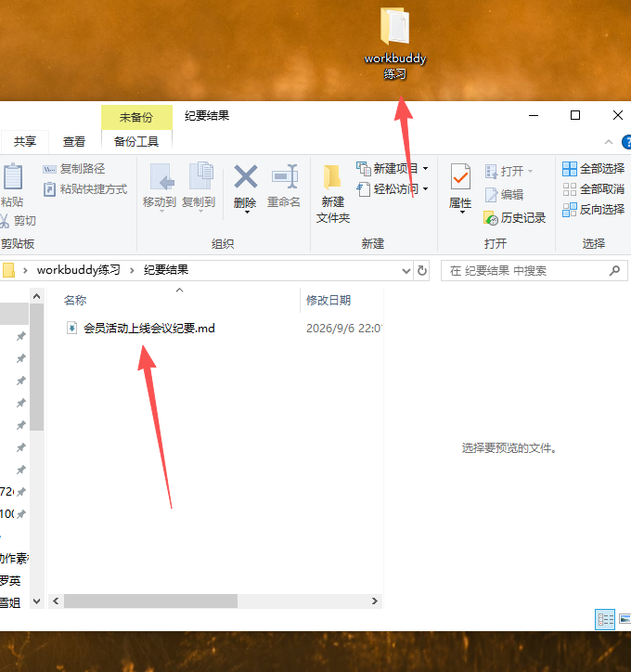Switch to the 共享 ribbon tab

coord(25,141)
